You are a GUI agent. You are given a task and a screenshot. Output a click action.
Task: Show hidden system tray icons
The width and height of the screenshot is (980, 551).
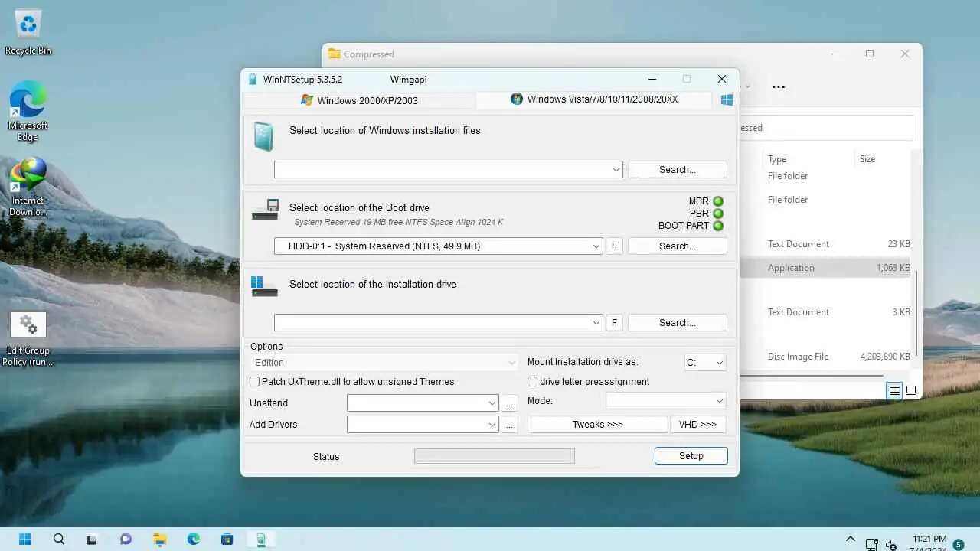[x=850, y=539]
